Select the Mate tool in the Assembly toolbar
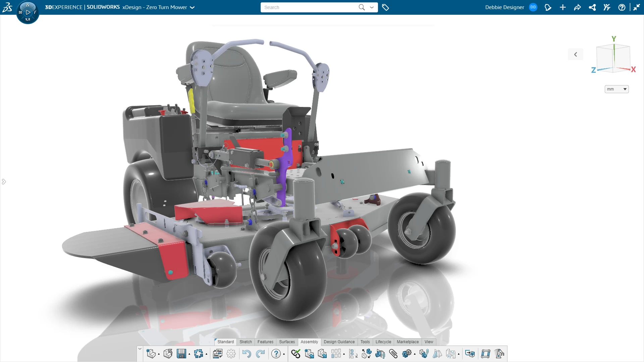 tap(296, 354)
